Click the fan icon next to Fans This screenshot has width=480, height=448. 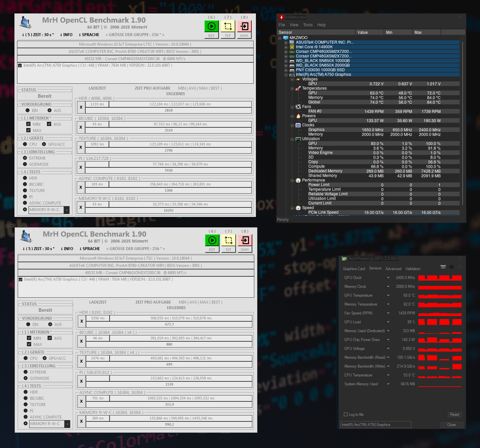298,107
